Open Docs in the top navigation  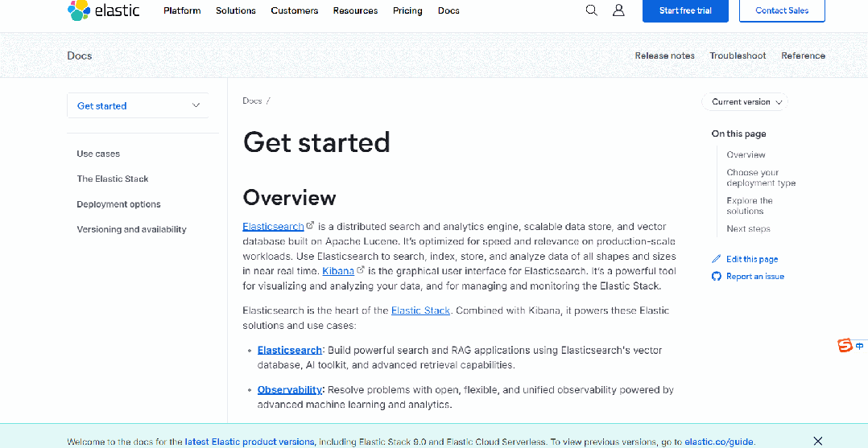click(x=448, y=10)
